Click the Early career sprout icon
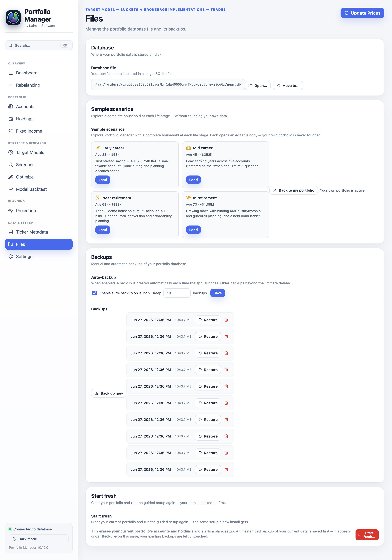Viewport: 392px width, 560px height. pyautogui.click(x=98, y=148)
